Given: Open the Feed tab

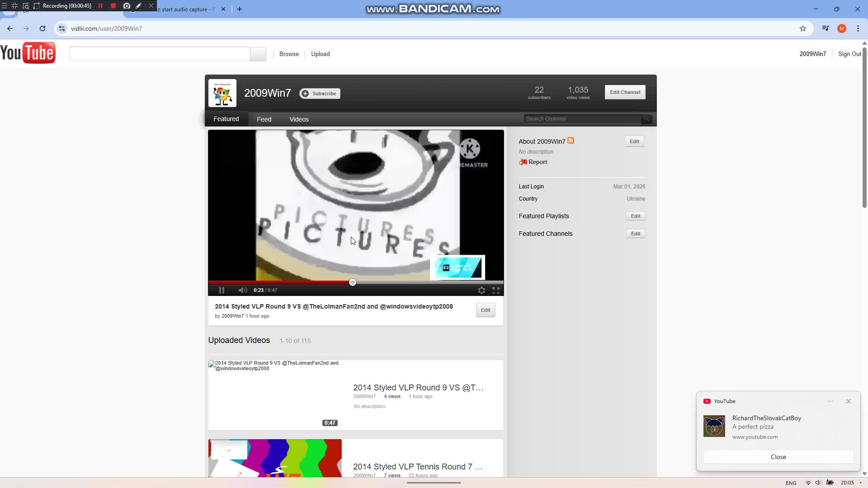Looking at the screenshot, I should click(x=264, y=119).
